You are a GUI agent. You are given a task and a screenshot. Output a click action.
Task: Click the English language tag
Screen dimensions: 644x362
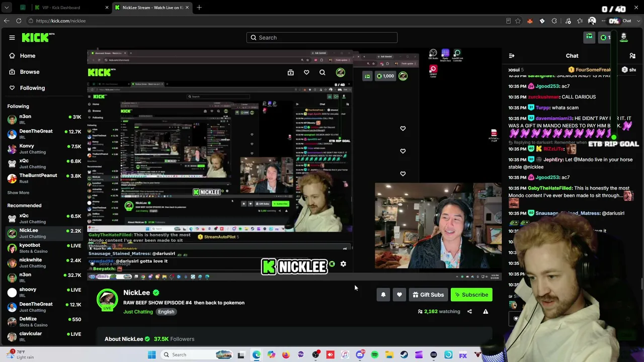[x=166, y=312]
